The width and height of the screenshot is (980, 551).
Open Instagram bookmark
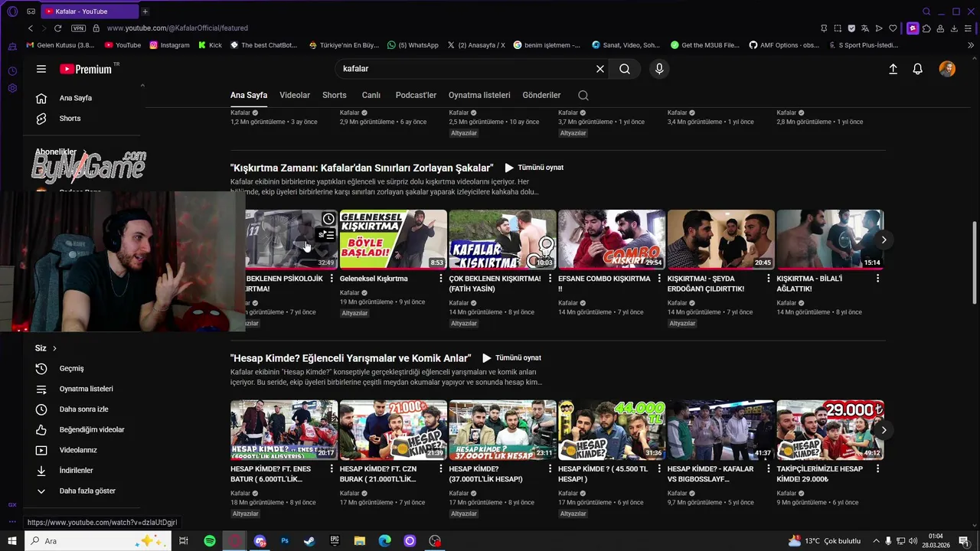(169, 45)
